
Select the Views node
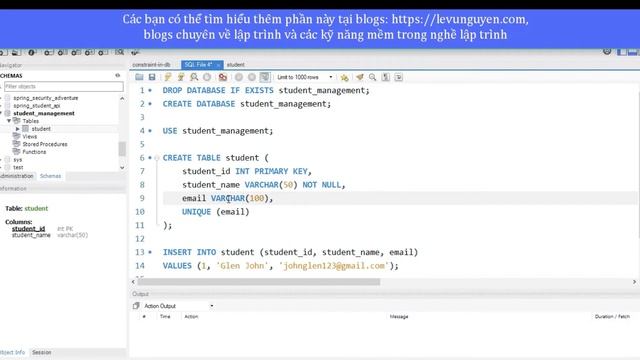[29, 136]
